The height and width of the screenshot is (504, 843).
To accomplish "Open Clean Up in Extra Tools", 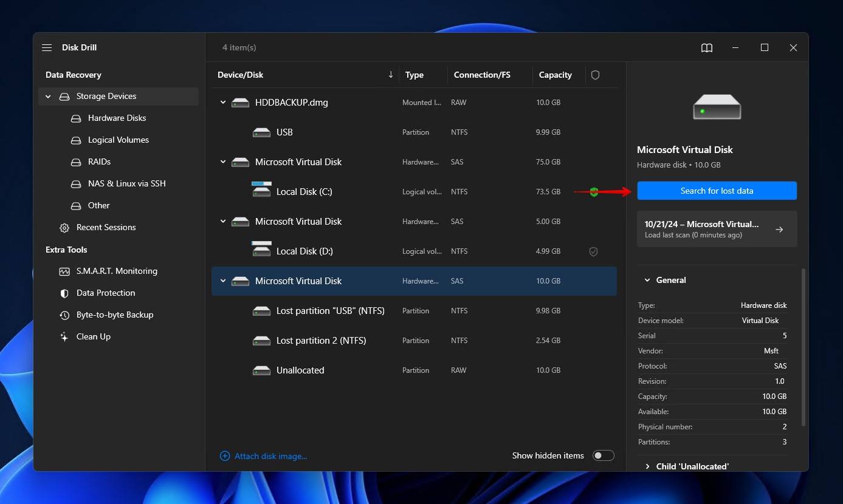I will pos(94,337).
